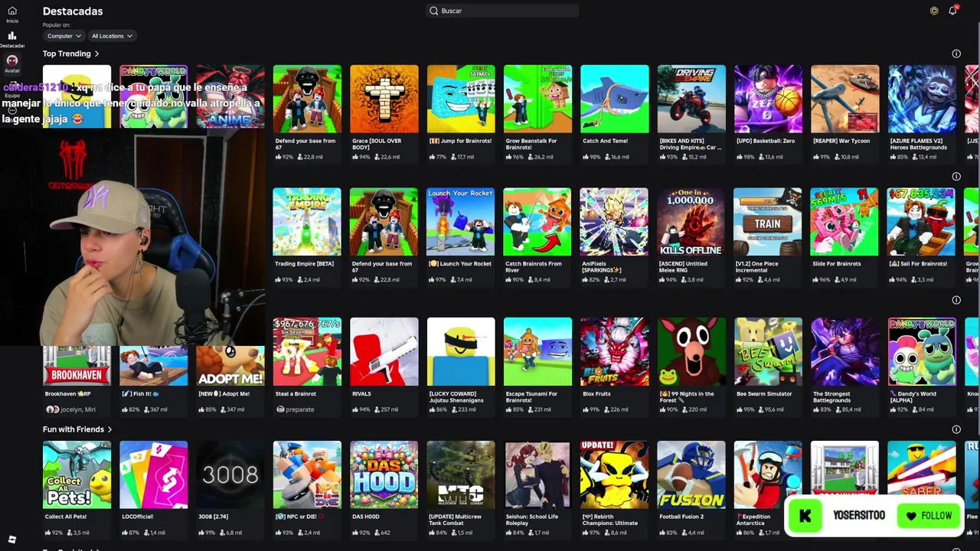Open Seishun: School Life Roleplay thumbnail
980x551 pixels.
(x=537, y=474)
